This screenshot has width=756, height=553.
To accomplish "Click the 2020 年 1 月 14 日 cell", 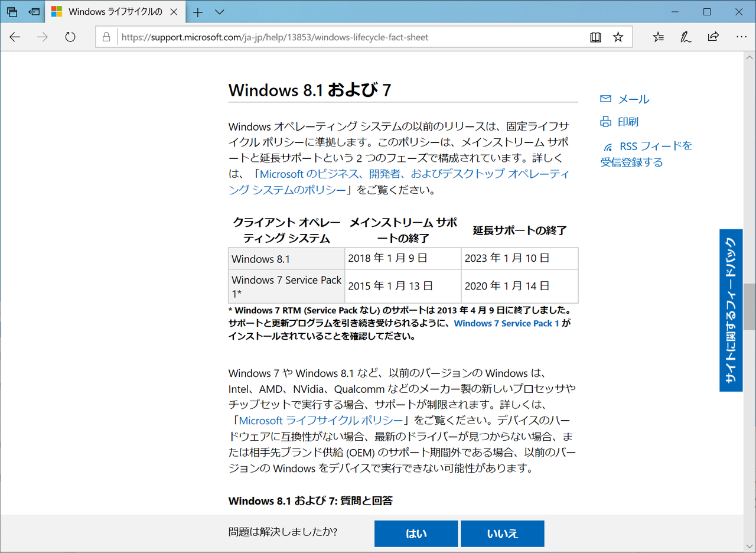I will (x=520, y=287).
